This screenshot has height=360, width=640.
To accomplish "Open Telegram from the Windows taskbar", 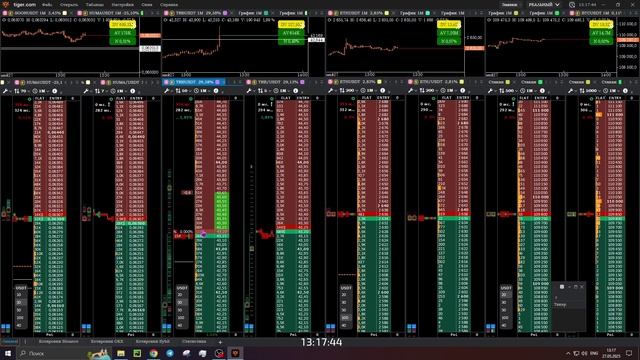I will click(170, 353).
